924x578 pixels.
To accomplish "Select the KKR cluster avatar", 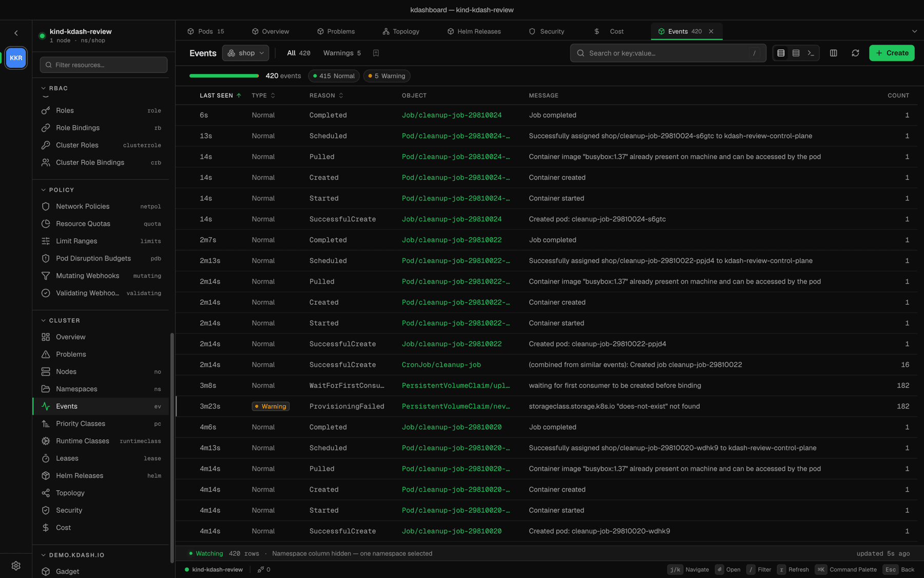I will tap(16, 58).
